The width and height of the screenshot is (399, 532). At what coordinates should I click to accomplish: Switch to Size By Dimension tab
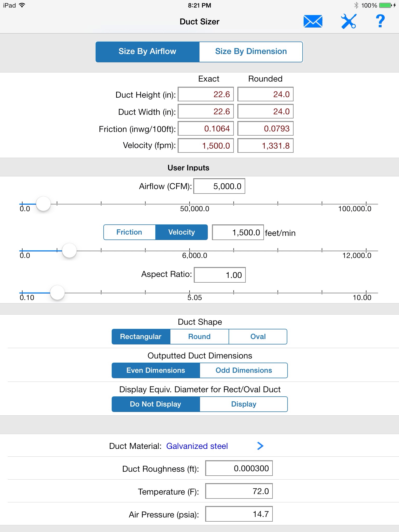click(251, 52)
